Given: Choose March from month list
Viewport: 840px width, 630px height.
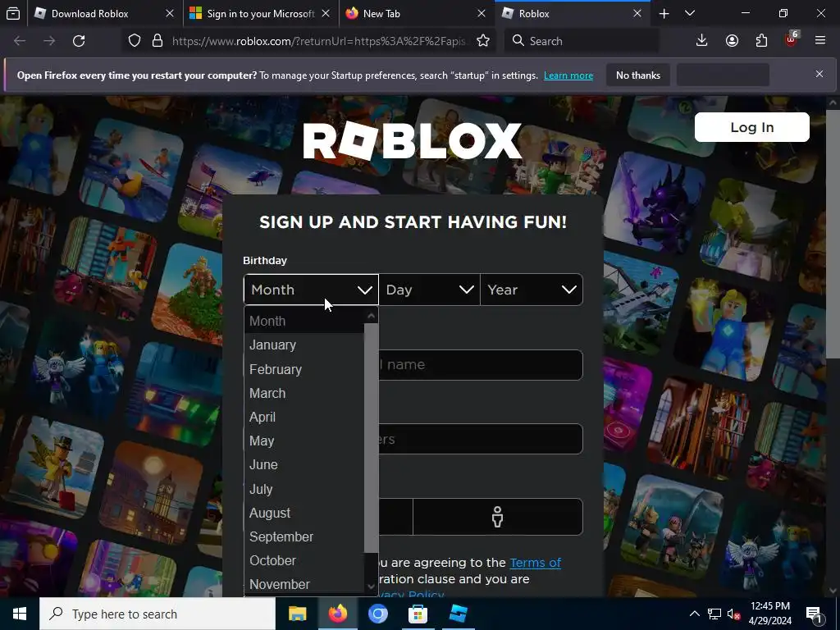Looking at the screenshot, I should click(304, 393).
